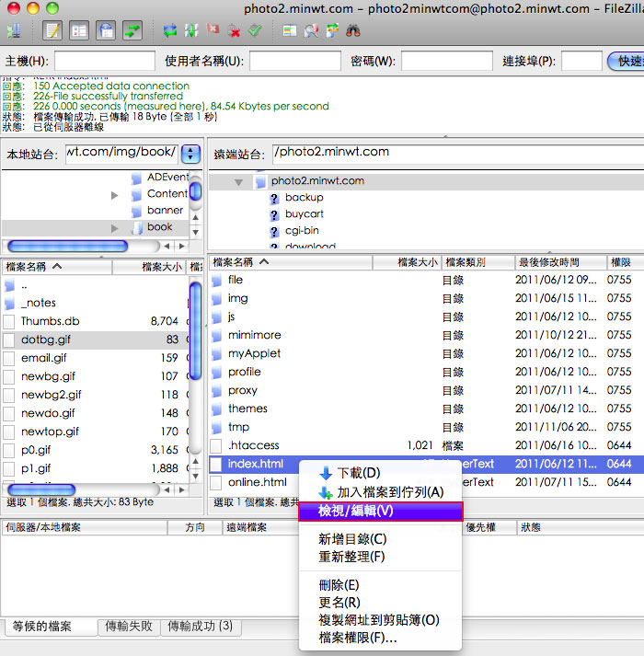Toggle processing of transfer queue
Viewport: 644px width, 656px height.
[x=191, y=30]
